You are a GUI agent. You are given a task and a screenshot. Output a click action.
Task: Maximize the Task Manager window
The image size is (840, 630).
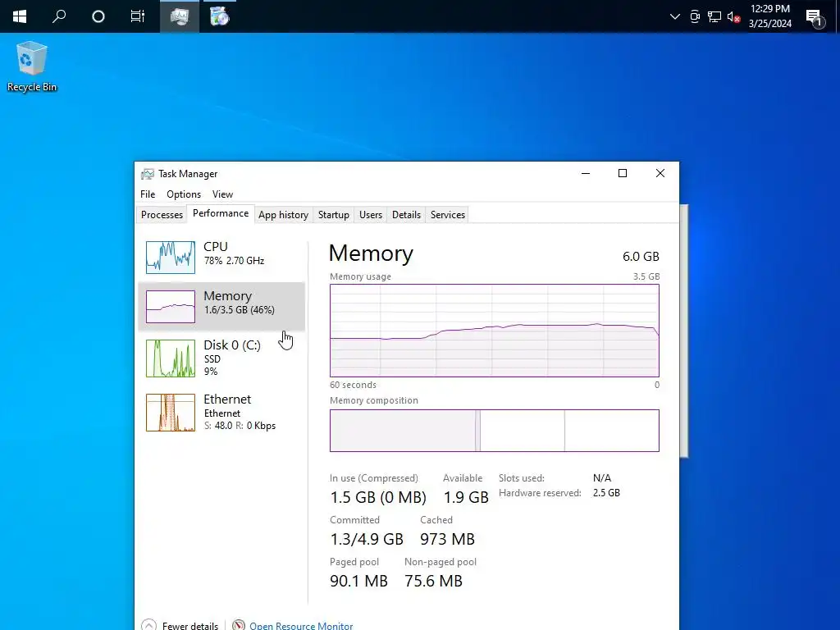(623, 174)
